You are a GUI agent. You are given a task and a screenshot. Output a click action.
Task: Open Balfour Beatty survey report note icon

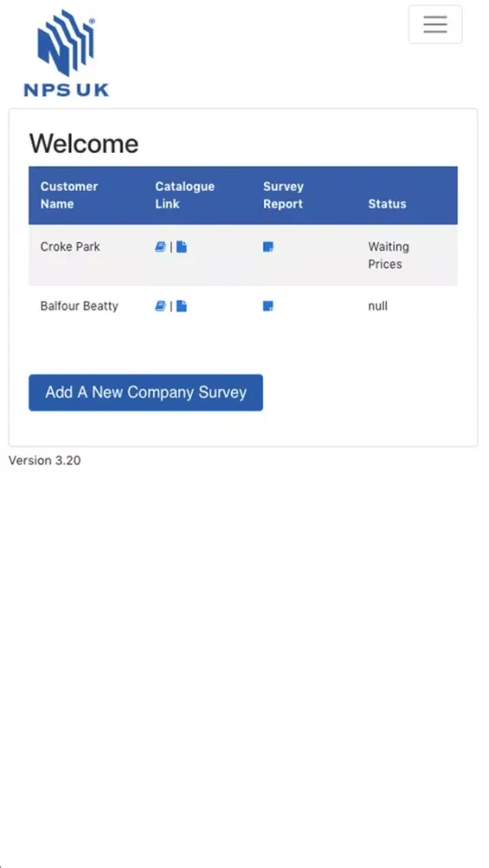268,306
